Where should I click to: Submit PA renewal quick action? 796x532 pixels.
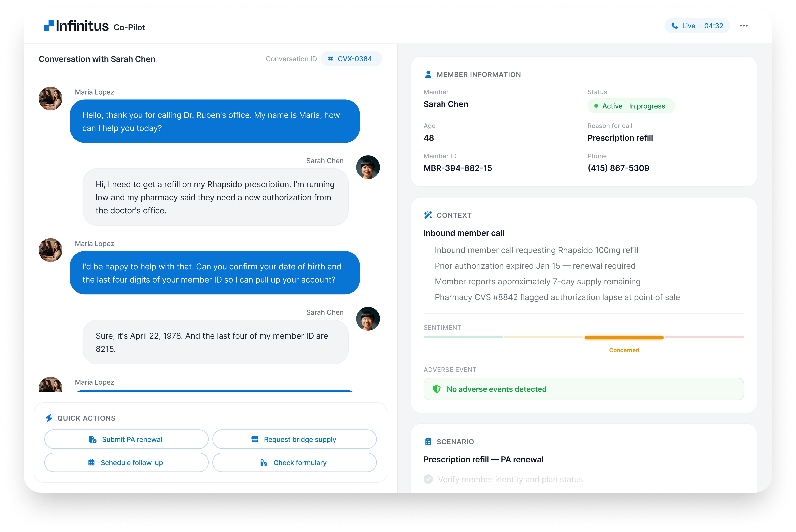click(126, 439)
